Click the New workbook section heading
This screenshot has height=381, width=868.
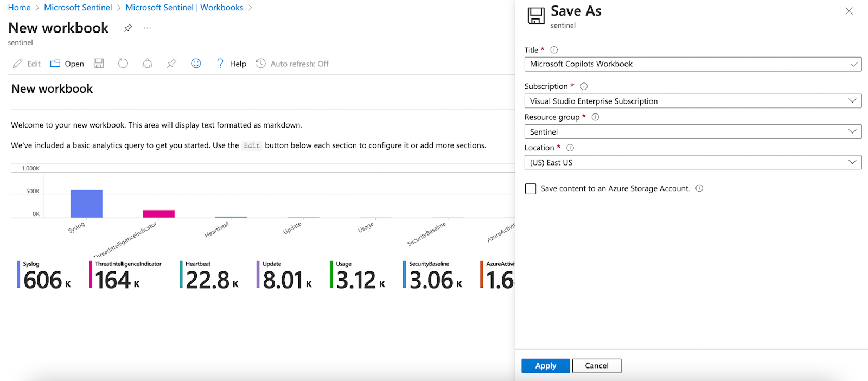tap(52, 89)
